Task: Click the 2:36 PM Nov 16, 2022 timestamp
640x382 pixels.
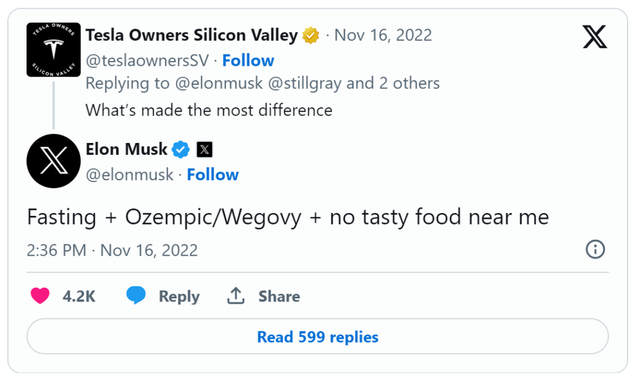Action: [x=112, y=250]
